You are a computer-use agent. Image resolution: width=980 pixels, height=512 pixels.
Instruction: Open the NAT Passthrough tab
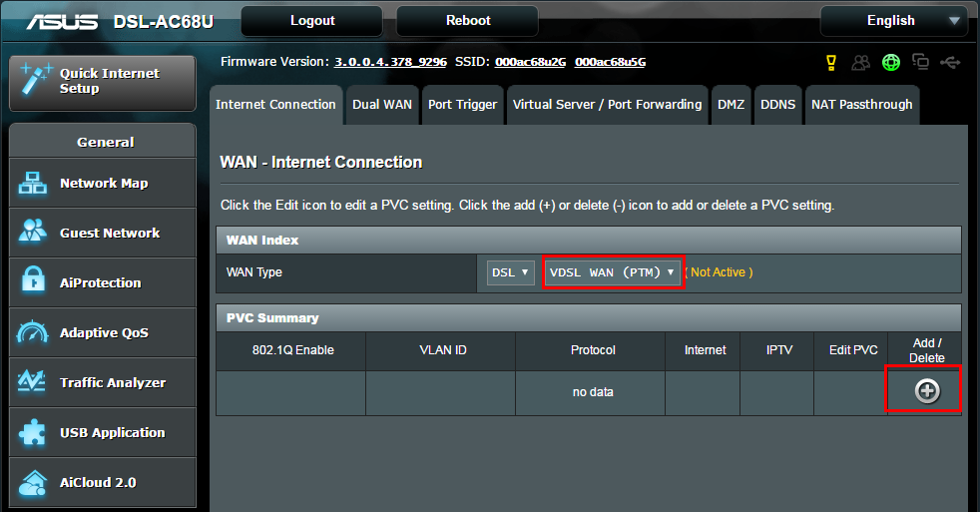tap(861, 105)
